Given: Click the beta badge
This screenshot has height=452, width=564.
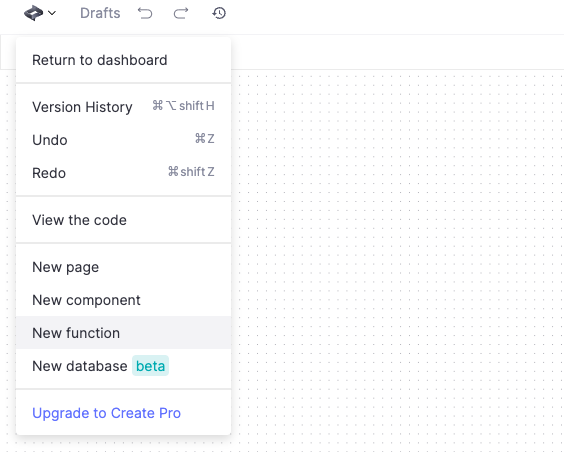Looking at the screenshot, I should pyautogui.click(x=150, y=366).
